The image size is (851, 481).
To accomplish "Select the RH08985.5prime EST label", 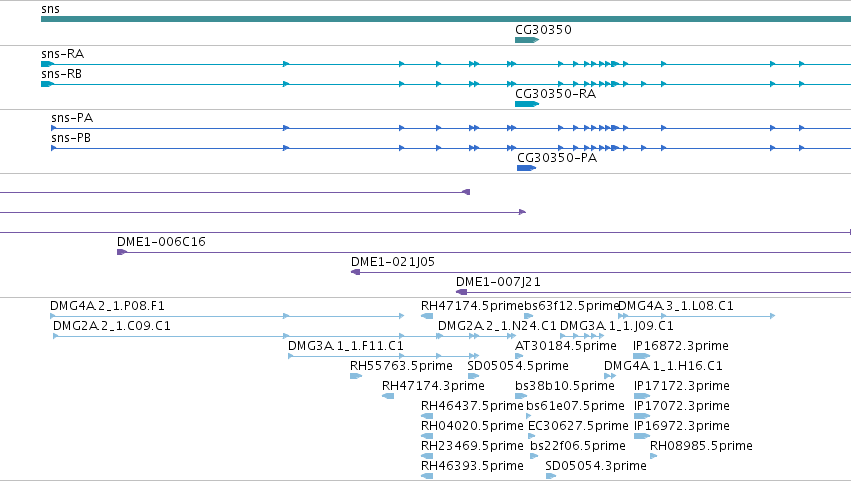I will click(x=701, y=446).
